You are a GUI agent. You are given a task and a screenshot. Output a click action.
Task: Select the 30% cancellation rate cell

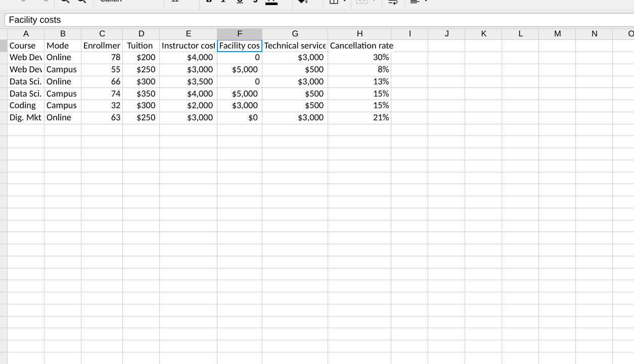pyautogui.click(x=359, y=57)
